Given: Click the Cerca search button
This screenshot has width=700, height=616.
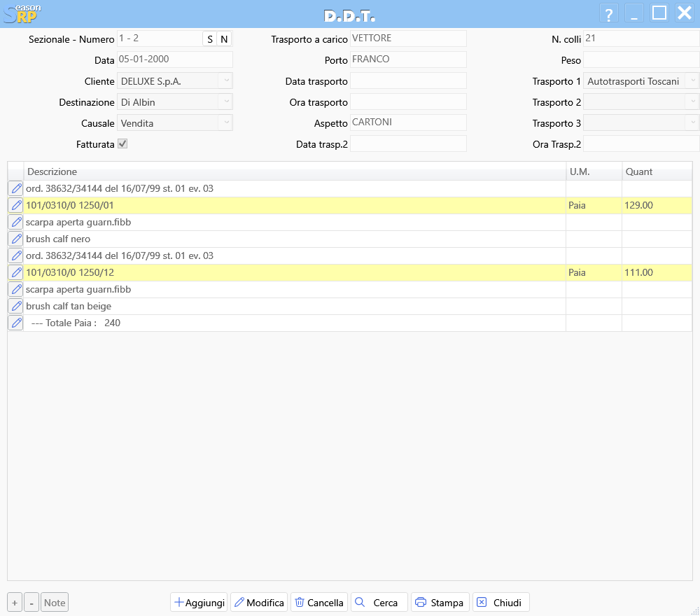Looking at the screenshot, I should click(x=379, y=603).
